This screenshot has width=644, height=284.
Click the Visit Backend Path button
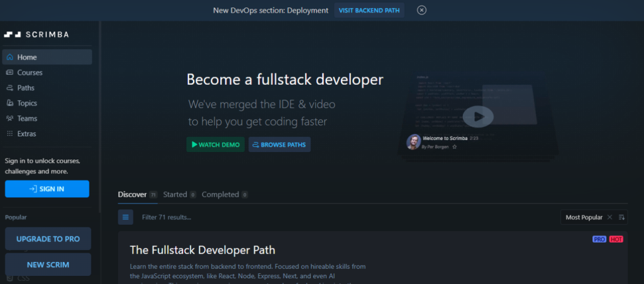coord(369,10)
